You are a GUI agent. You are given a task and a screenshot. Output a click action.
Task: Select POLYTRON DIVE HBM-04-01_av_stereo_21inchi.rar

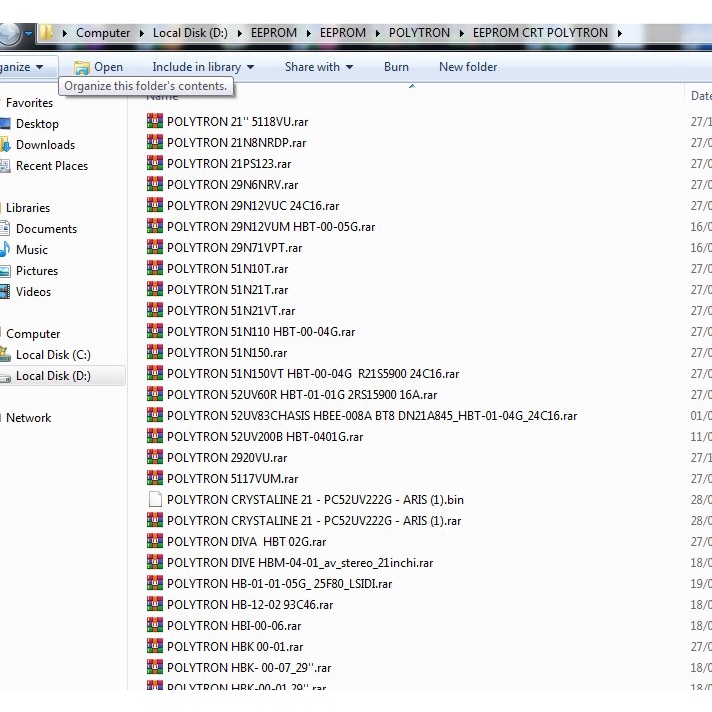(x=300, y=562)
